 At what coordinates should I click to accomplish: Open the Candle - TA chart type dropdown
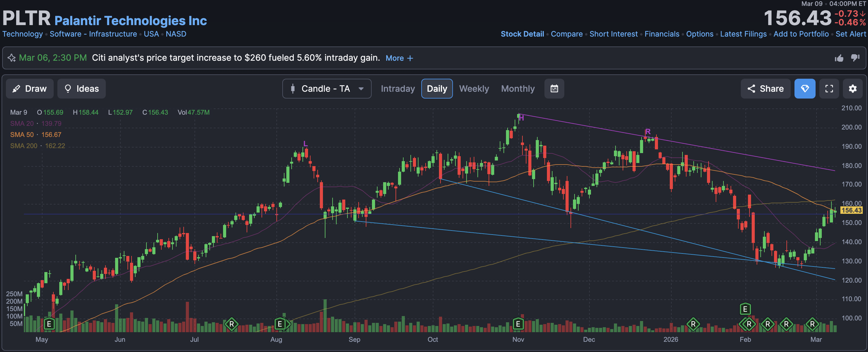point(327,89)
